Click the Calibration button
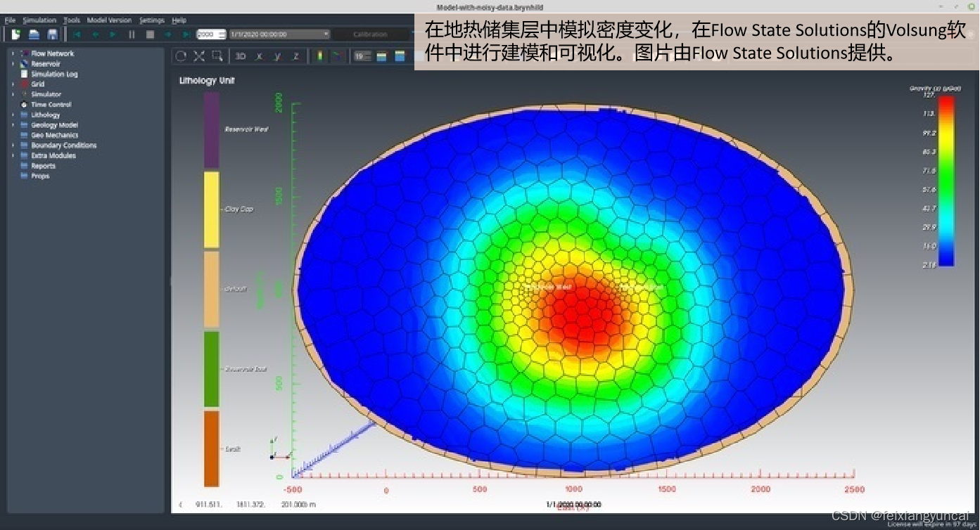The height and width of the screenshot is (530, 980). click(x=370, y=34)
